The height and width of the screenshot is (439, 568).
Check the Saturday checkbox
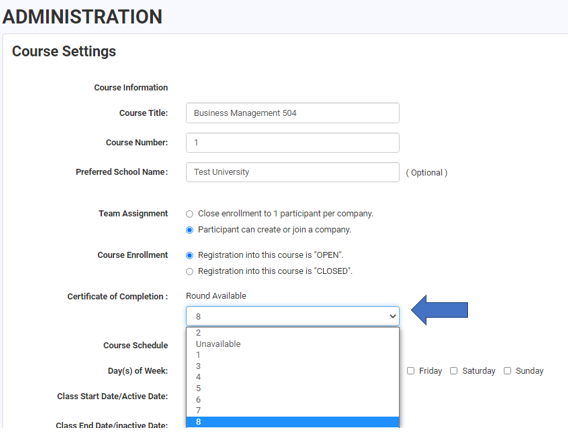[x=454, y=371]
